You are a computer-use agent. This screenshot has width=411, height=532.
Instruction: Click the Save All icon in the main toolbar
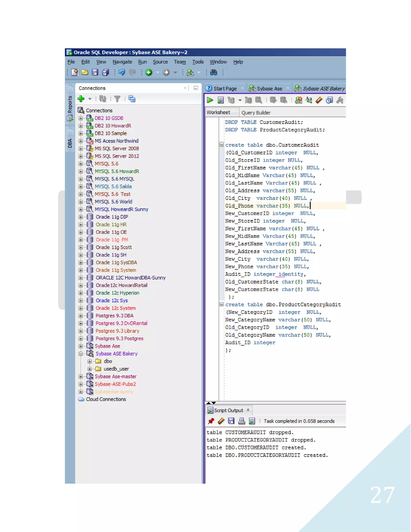pyautogui.click(x=105, y=72)
